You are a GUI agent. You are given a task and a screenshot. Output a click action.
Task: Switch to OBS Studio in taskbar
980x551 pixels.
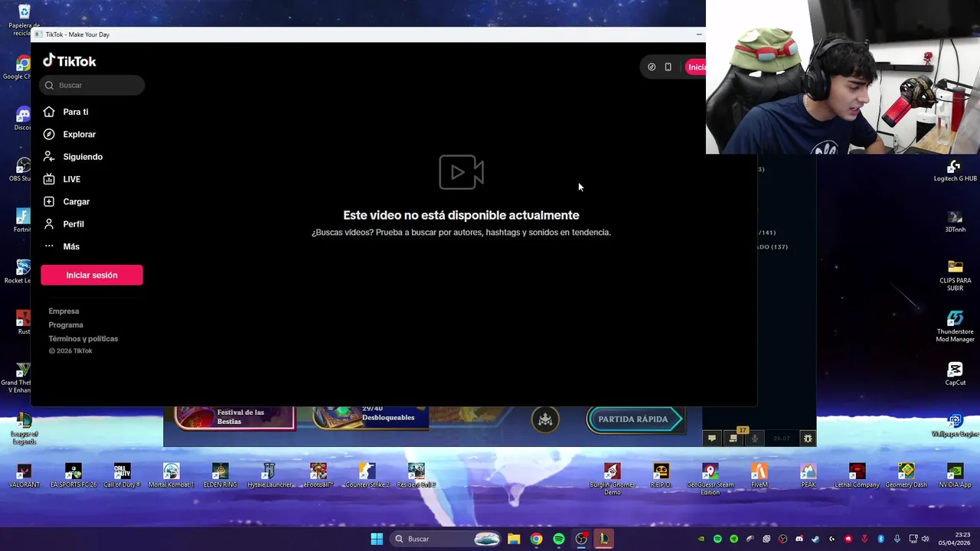pyautogui.click(x=581, y=539)
